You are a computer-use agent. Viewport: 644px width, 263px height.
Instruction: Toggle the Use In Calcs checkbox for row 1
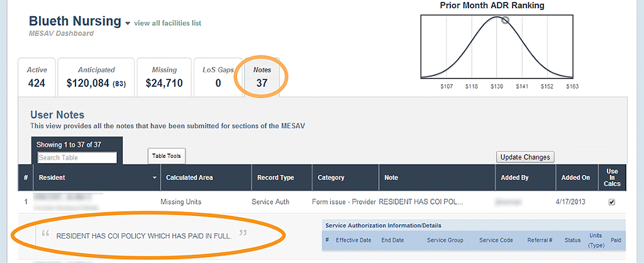point(612,202)
